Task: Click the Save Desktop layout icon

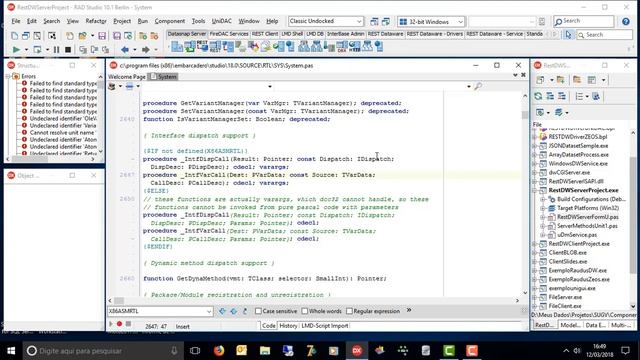Action: pos(374,21)
